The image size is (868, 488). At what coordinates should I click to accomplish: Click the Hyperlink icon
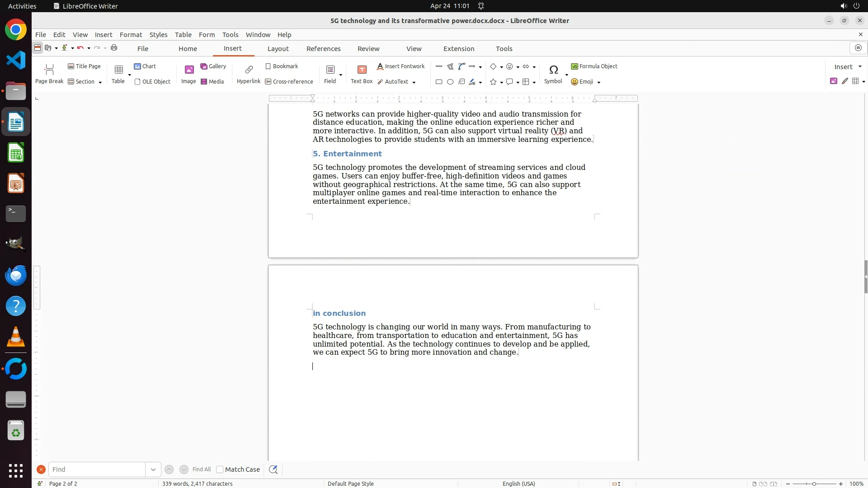(248, 74)
